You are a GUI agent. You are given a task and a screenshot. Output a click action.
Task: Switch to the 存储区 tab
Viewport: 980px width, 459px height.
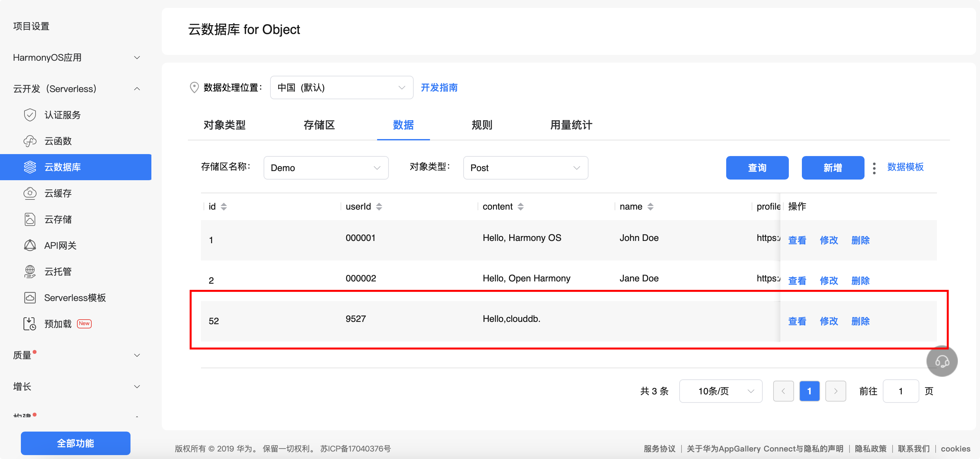(319, 125)
